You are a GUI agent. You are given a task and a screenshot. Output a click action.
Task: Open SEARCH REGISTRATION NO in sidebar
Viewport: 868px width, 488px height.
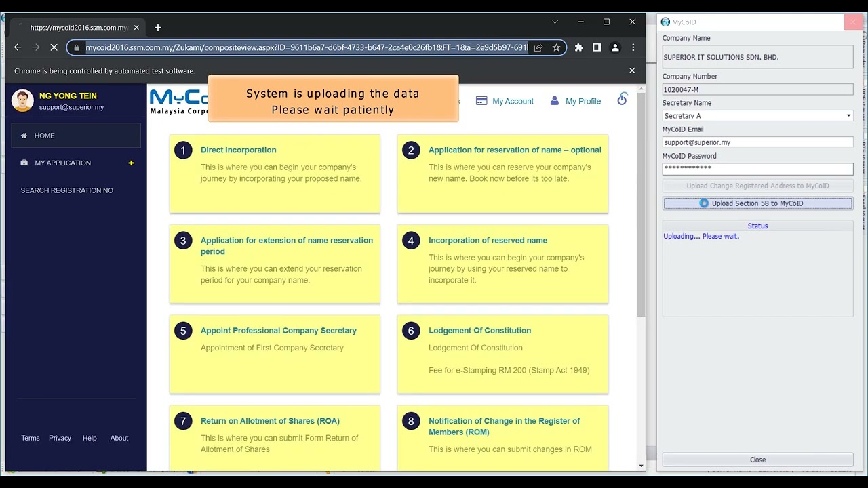[66, 190]
